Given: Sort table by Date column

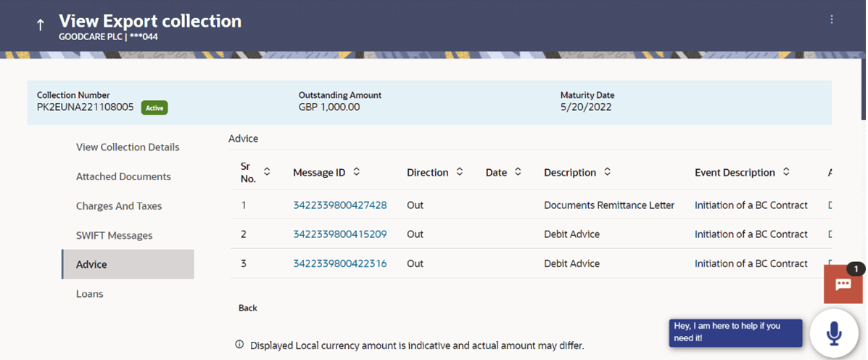Looking at the screenshot, I should point(518,172).
